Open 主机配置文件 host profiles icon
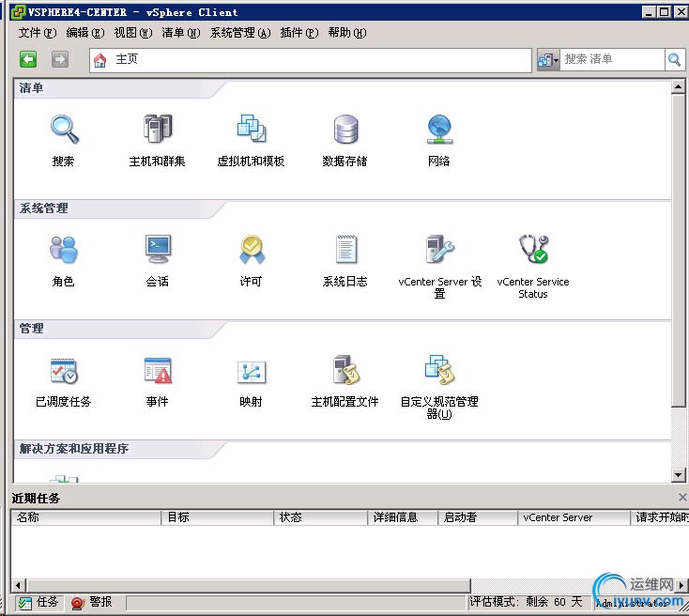This screenshot has height=616, width=689. tap(345, 369)
